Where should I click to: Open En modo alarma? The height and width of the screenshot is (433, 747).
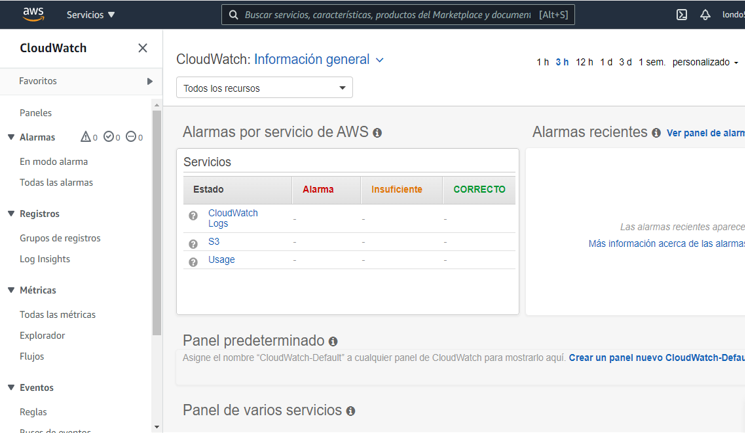(54, 161)
